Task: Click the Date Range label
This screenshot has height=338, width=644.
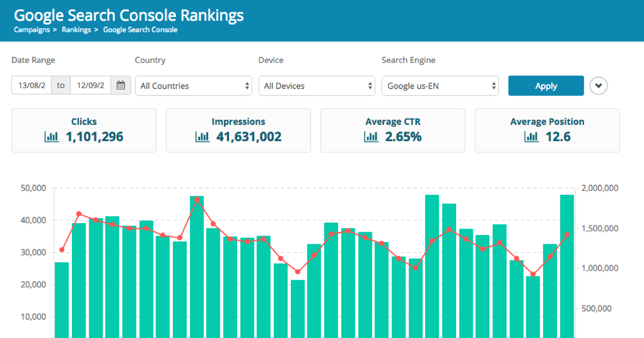Action: tap(33, 60)
